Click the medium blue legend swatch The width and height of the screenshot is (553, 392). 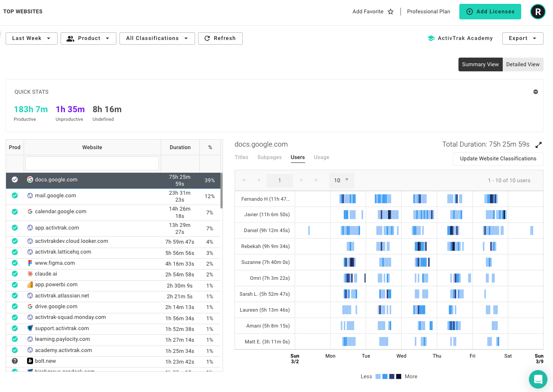pyautogui.click(x=385, y=377)
